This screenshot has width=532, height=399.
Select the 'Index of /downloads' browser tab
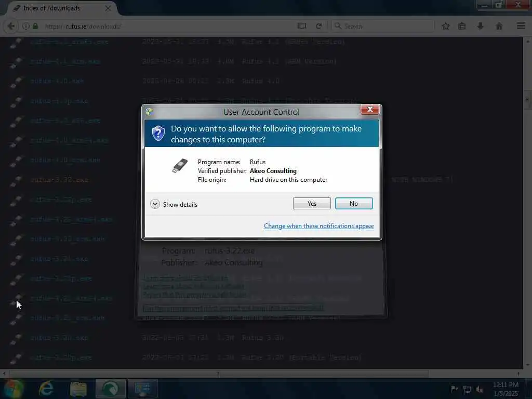point(61,8)
